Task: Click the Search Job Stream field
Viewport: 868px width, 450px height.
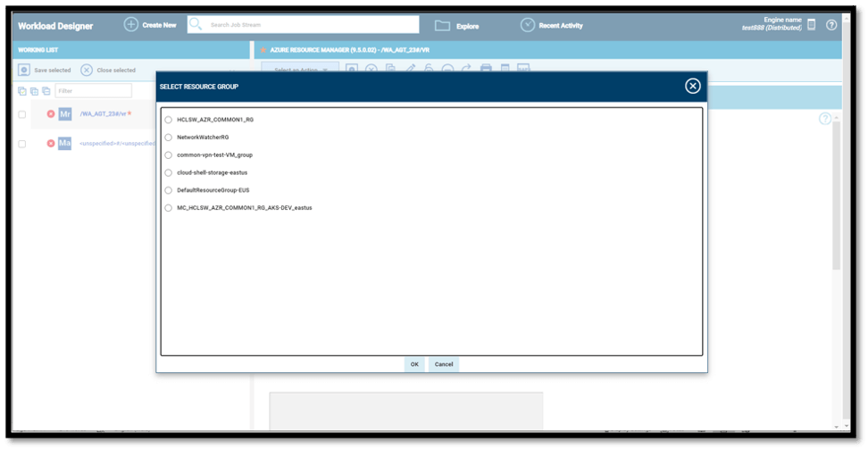Action: coord(304,24)
